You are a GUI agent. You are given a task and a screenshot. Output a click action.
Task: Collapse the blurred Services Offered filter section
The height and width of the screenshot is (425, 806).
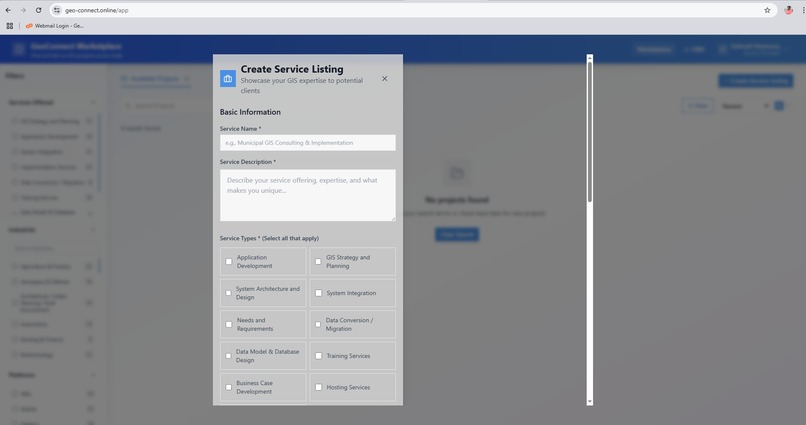pos(93,102)
